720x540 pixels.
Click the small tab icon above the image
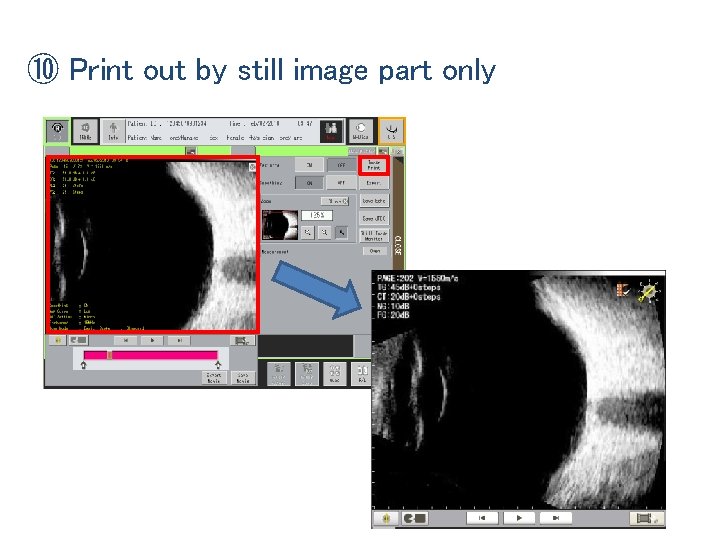(x=191, y=151)
